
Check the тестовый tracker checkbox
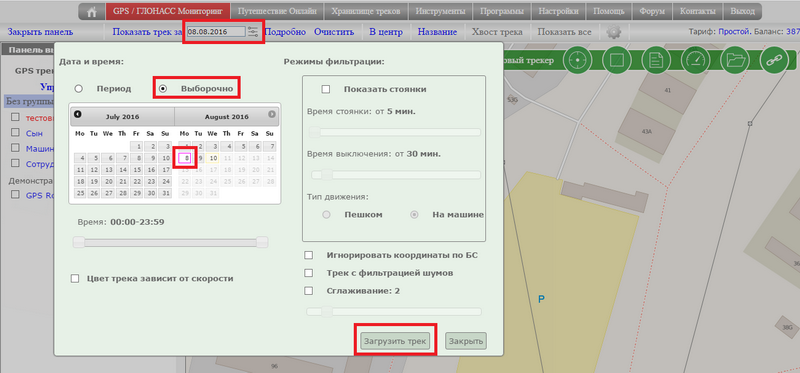coord(15,117)
